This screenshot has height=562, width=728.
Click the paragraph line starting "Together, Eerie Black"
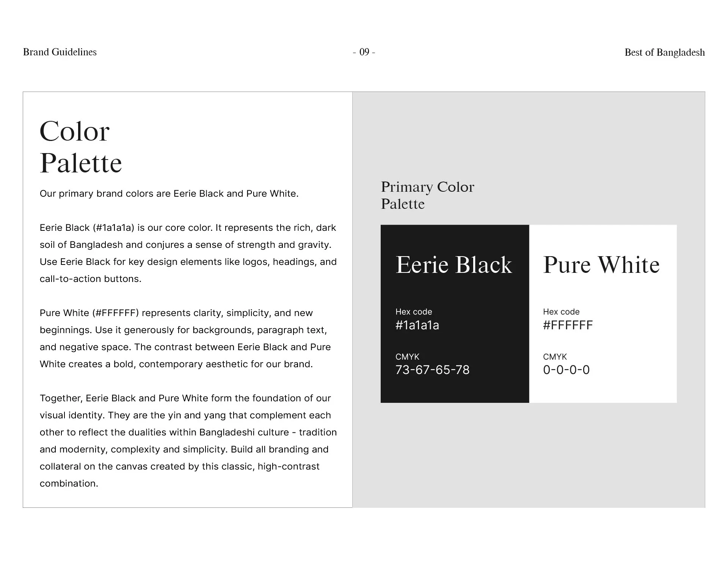[185, 398]
